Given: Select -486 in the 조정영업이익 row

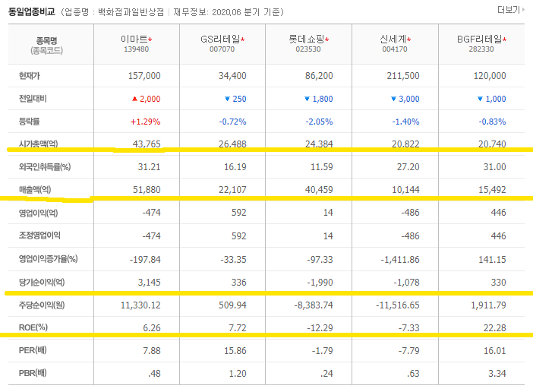Looking at the screenshot, I should [x=410, y=236].
